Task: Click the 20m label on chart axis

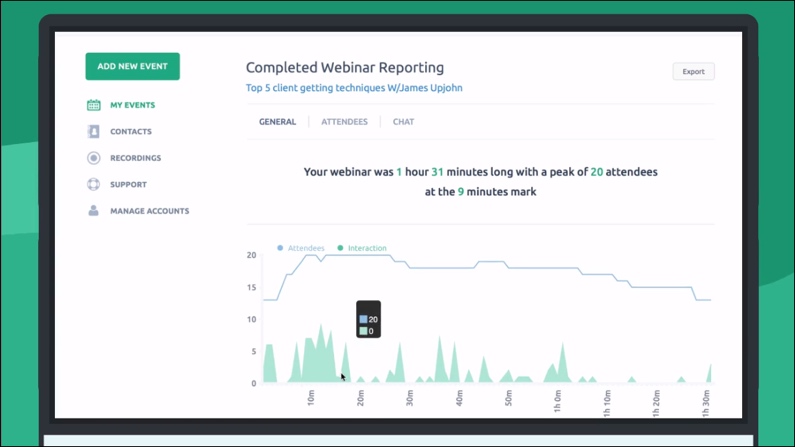Action: coord(360,397)
